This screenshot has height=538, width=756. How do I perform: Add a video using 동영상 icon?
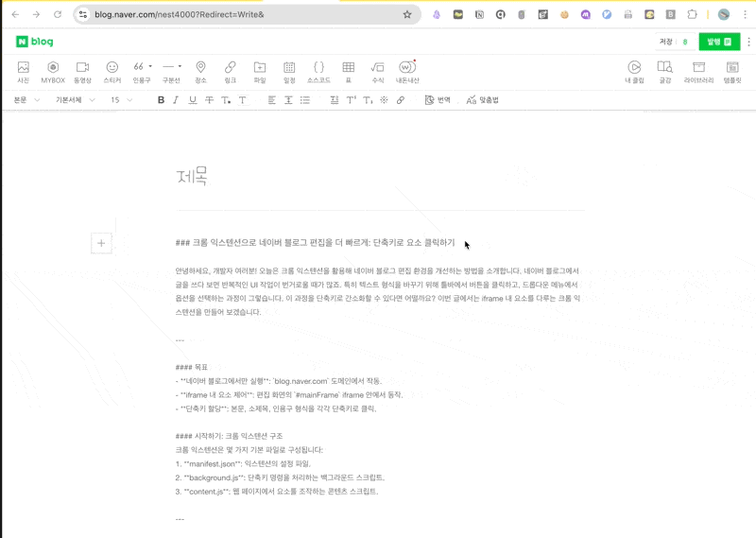[x=82, y=72]
